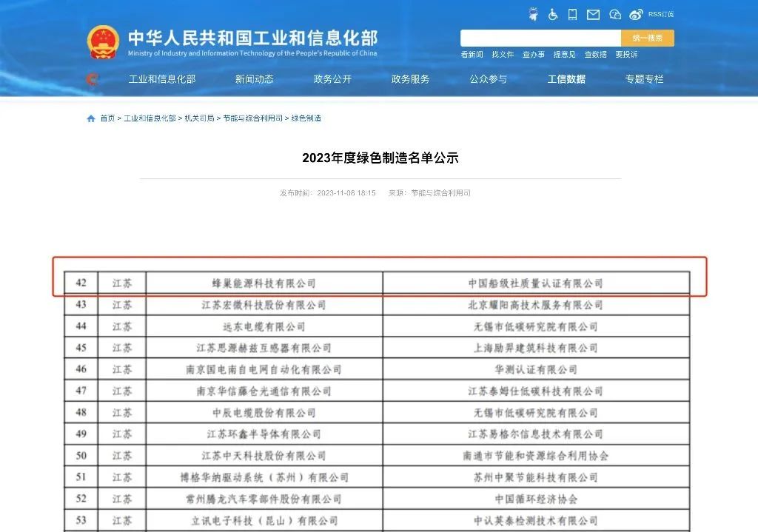
Task: Select the cell 江苏中天科技股份有限公司
Action: 264,456
